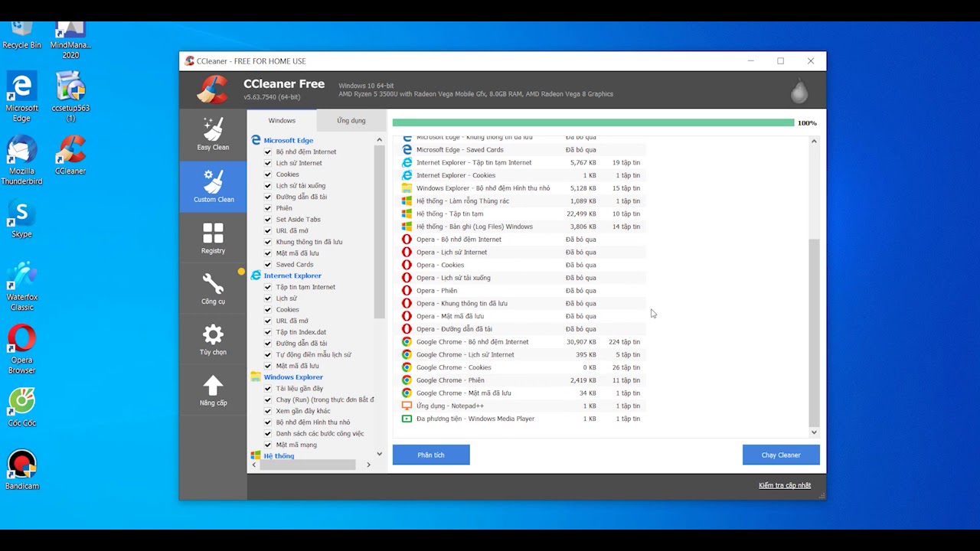Click results list scroll up arrow

pos(814,141)
